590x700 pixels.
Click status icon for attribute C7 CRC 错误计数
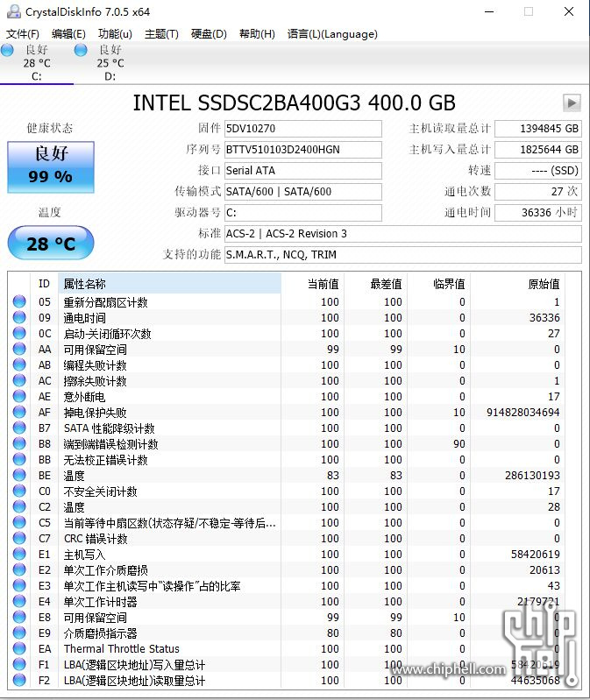pyautogui.click(x=19, y=539)
